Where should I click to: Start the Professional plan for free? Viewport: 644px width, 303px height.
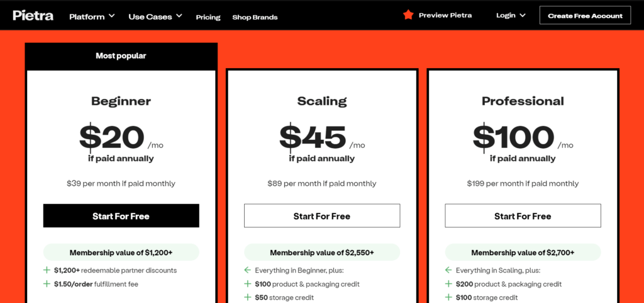pos(523,216)
